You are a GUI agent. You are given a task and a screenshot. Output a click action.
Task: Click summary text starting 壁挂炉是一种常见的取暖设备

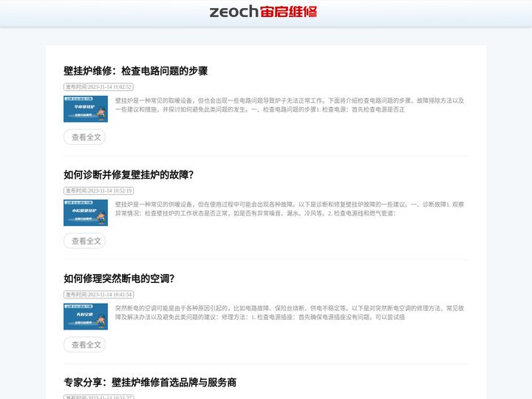(290, 105)
